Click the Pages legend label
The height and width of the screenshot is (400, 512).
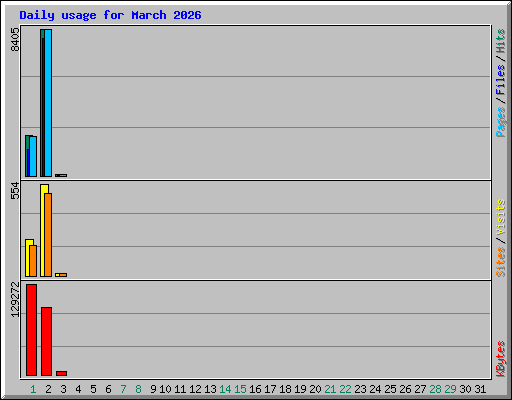click(x=500, y=122)
